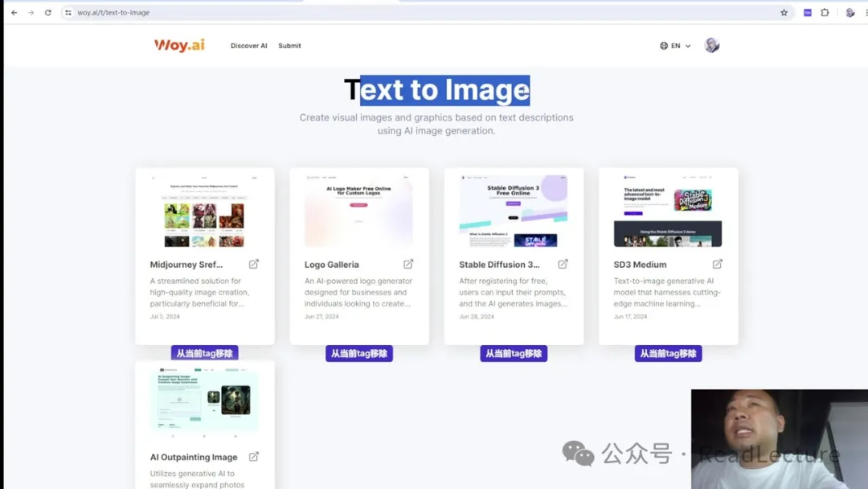Click the globe language icon
Viewport: 868px width, 489px height.
coord(664,46)
